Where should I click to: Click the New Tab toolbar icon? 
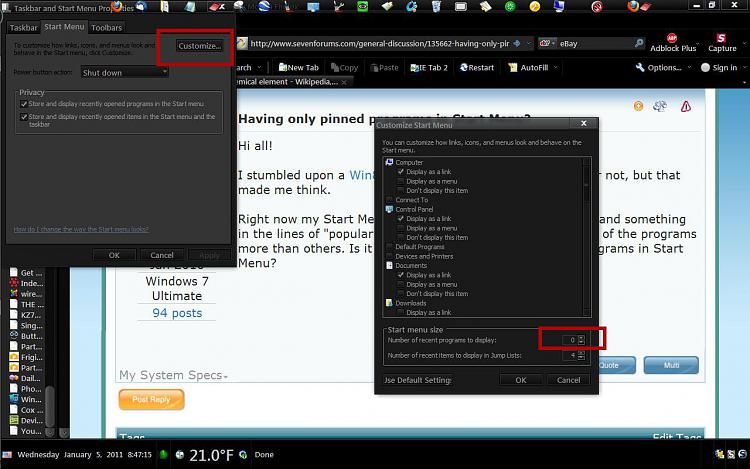tap(298, 67)
